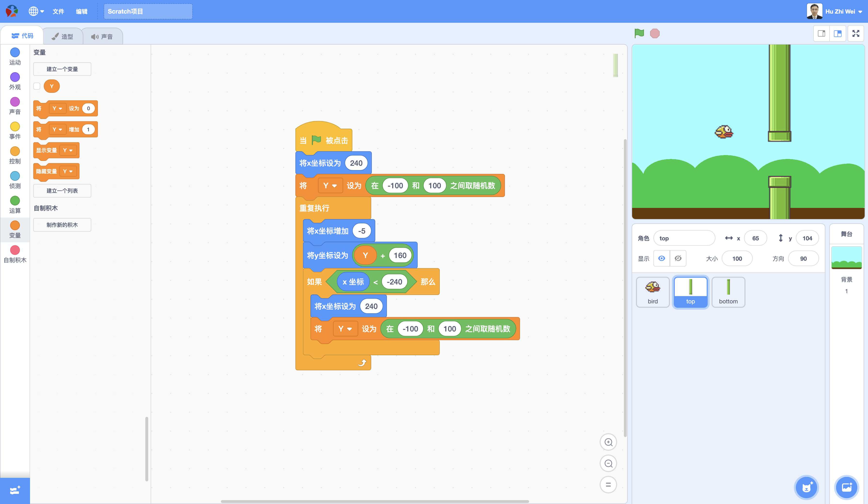Open the language globe menu

pos(36,11)
